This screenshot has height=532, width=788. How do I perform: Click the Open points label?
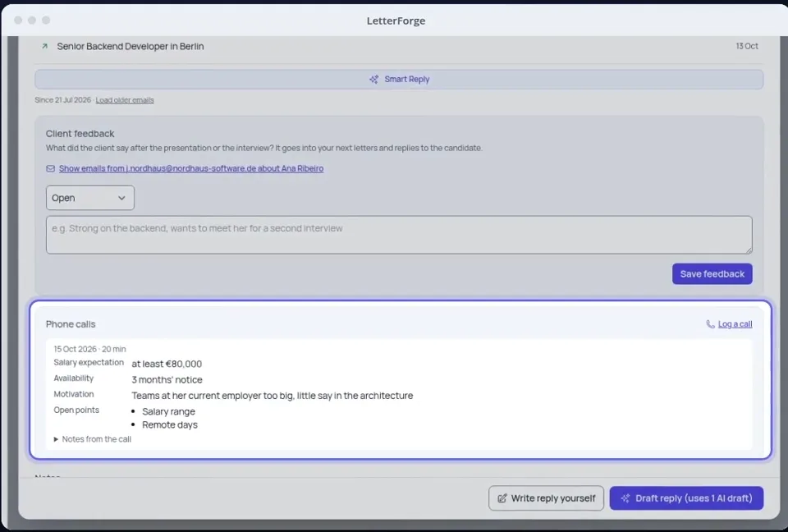(76, 410)
